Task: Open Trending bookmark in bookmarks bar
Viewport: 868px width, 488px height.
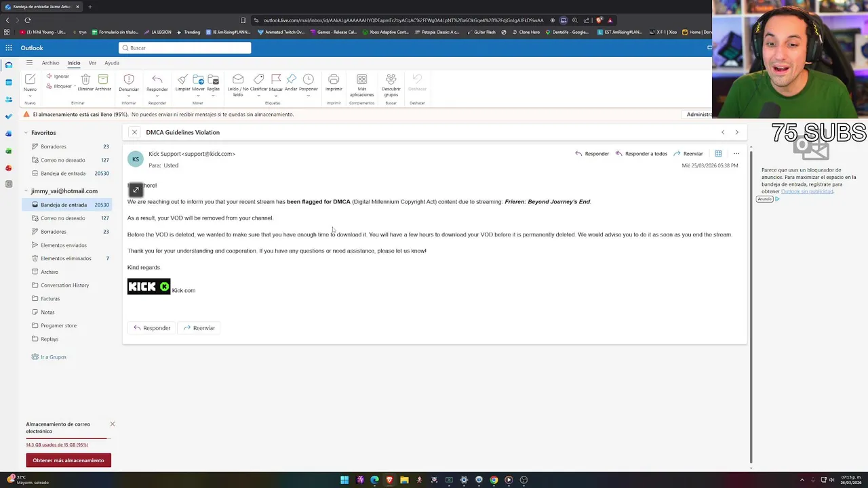Action: coord(189,32)
